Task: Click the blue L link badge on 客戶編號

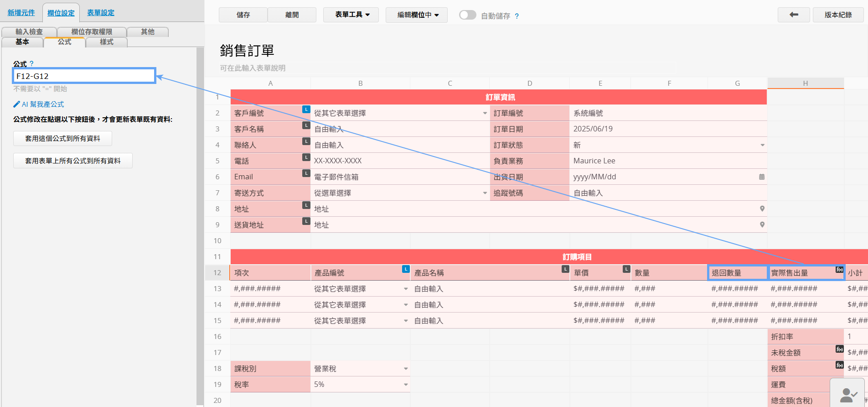Action: pos(306,110)
